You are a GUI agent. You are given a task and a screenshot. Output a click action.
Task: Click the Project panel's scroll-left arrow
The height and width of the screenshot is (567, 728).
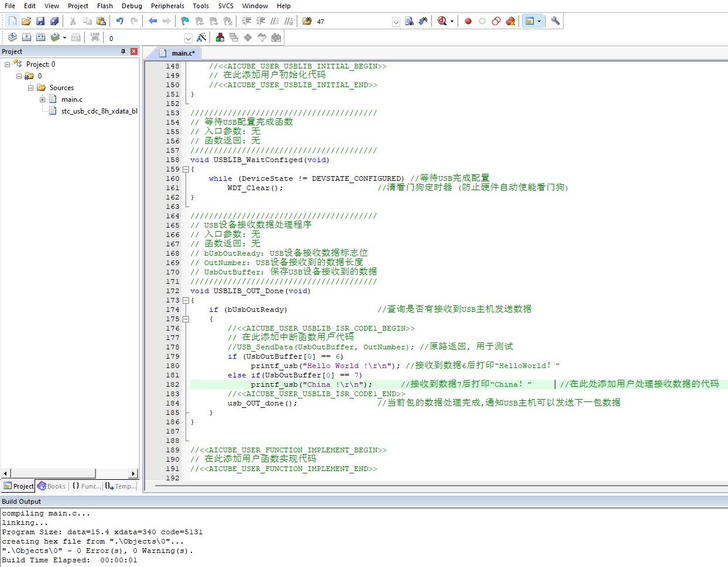[x=6, y=473]
